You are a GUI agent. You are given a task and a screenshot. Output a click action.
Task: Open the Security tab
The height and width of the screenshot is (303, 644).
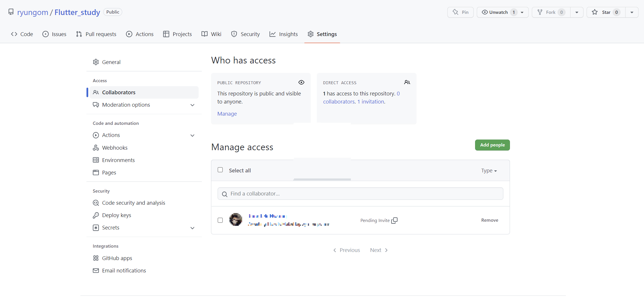point(245,34)
